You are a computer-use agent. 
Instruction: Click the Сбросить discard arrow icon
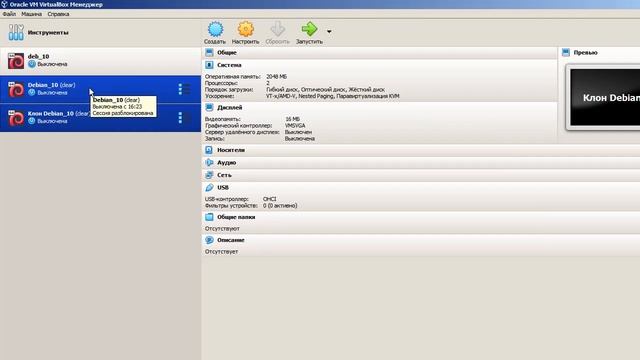278,29
